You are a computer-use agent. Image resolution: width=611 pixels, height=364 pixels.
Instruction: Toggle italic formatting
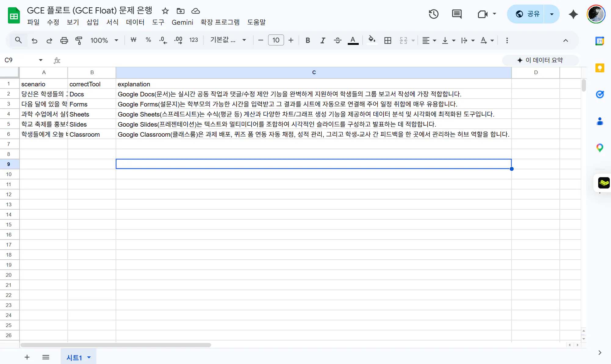click(x=323, y=40)
